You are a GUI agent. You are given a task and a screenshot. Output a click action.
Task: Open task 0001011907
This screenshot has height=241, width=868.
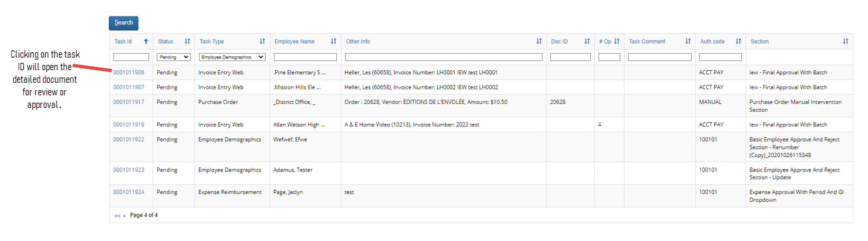coord(129,87)
